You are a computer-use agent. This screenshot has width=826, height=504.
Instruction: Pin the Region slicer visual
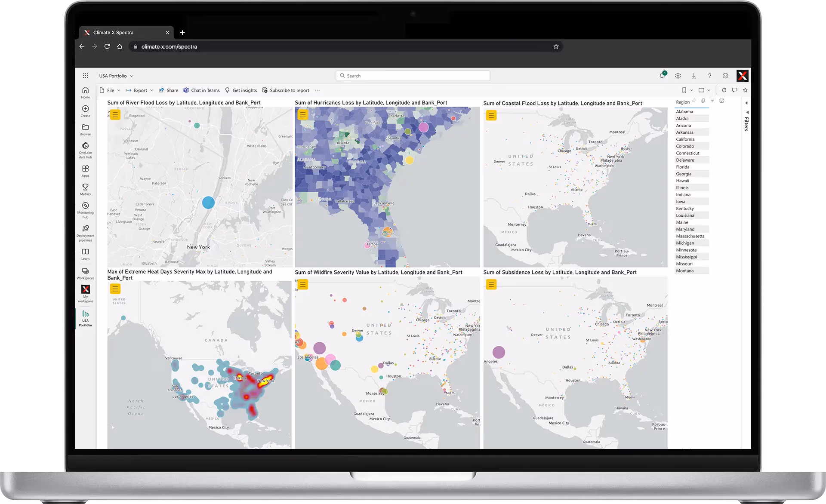click(x=694, y=101)
